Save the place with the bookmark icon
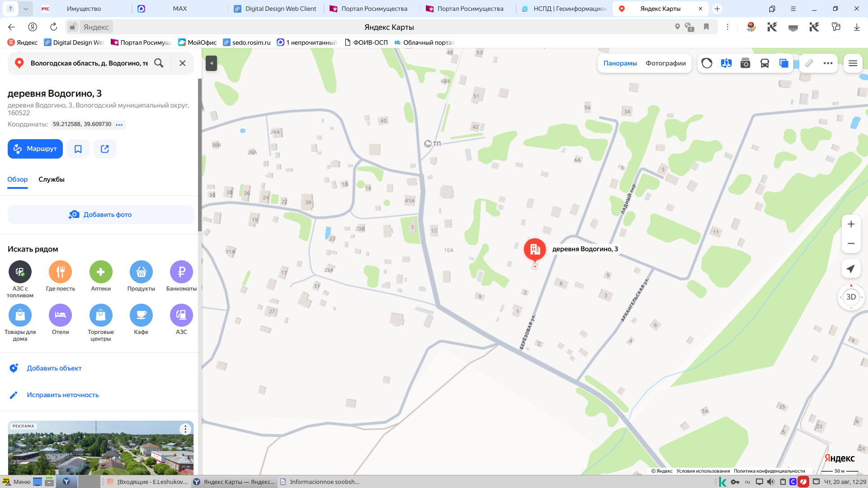 click(x=78, y=149)
